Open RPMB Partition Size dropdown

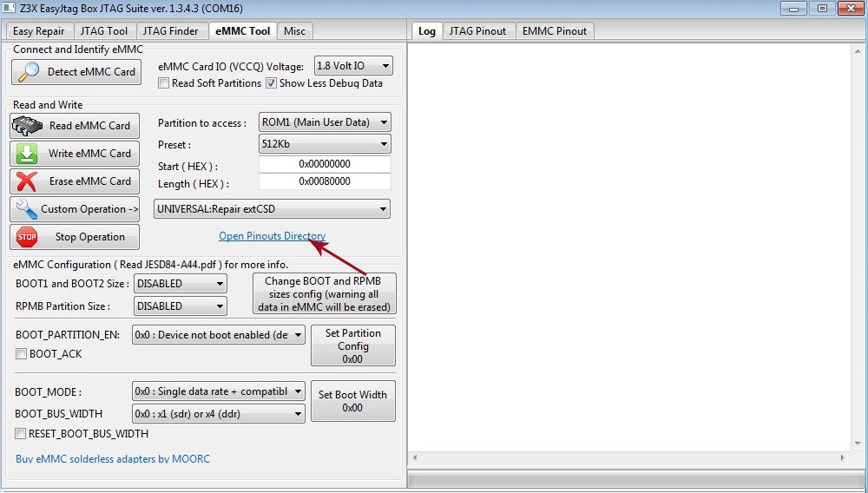tap(181, 306)
